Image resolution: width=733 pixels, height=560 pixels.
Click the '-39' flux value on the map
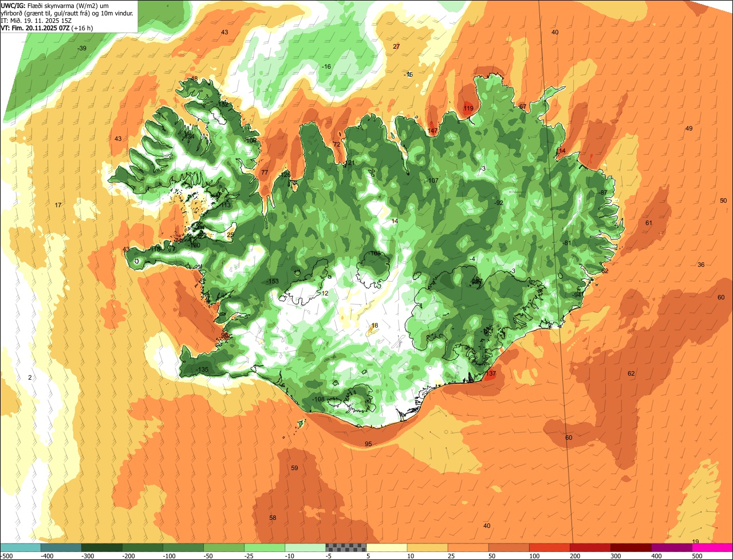(82, 49)
